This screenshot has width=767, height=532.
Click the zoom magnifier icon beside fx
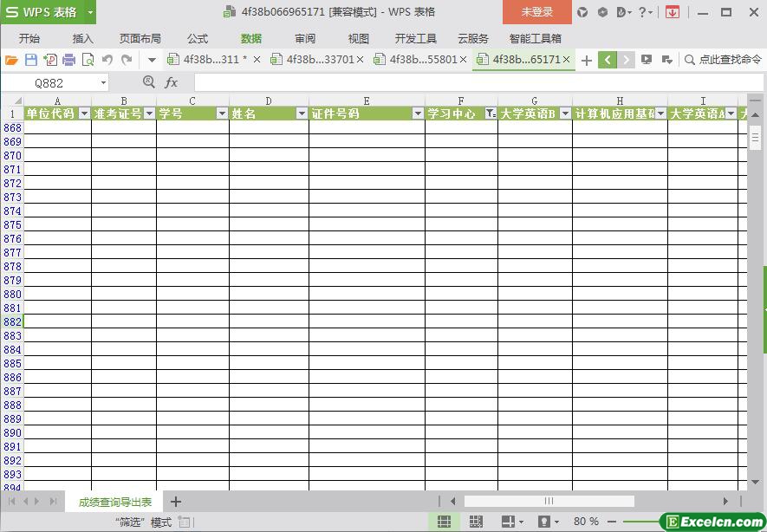(x=149, y=82)
